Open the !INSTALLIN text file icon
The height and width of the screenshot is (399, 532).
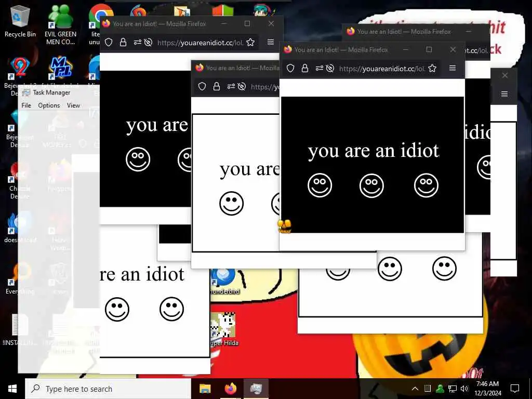(x=20, y=329)
